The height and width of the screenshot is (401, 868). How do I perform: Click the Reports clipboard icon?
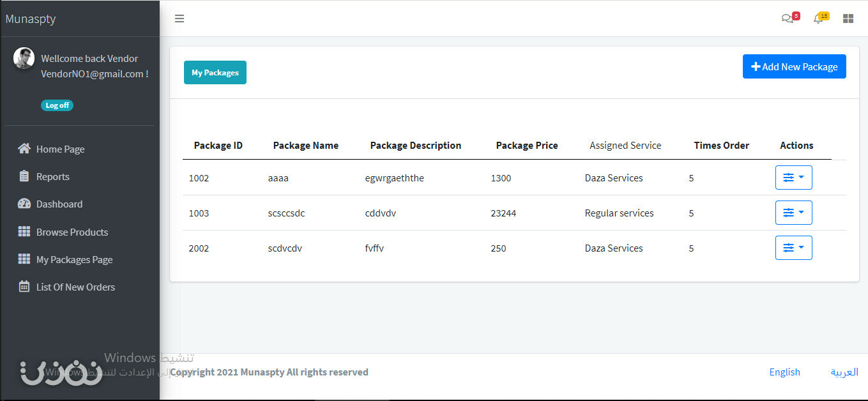pos(24,176)
